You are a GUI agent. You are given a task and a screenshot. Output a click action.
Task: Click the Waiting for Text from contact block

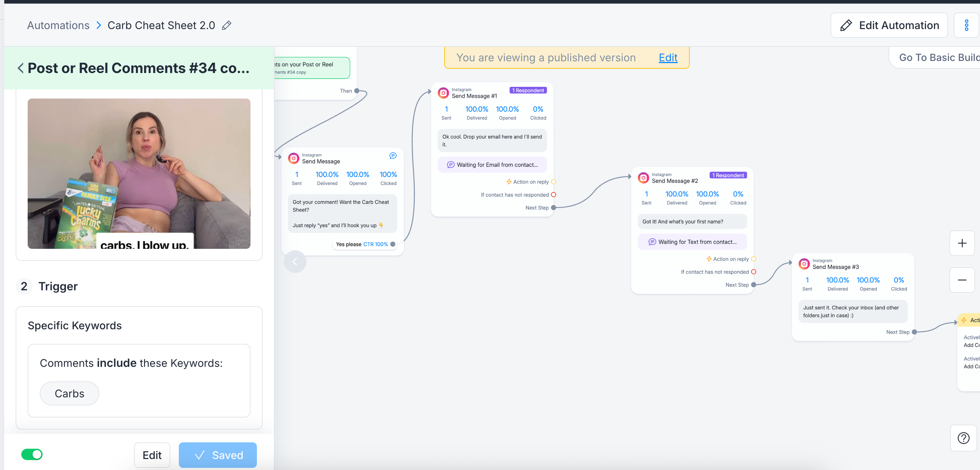tap(692, 242)
